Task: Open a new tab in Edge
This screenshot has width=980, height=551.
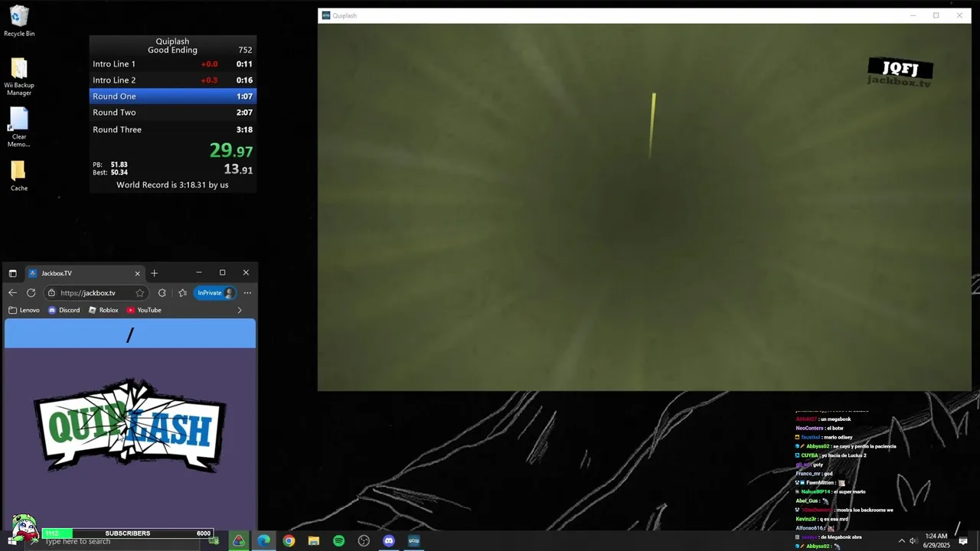Action: [154, 273]
